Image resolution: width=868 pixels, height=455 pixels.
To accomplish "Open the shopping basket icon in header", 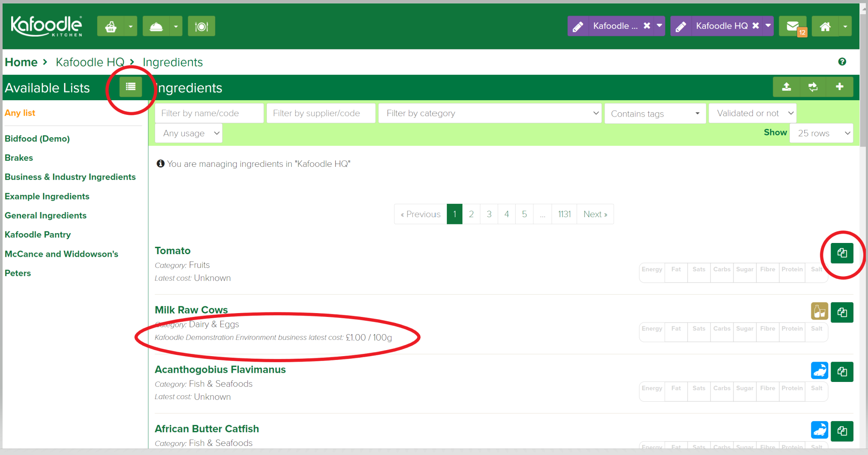I will pos(111,26).
